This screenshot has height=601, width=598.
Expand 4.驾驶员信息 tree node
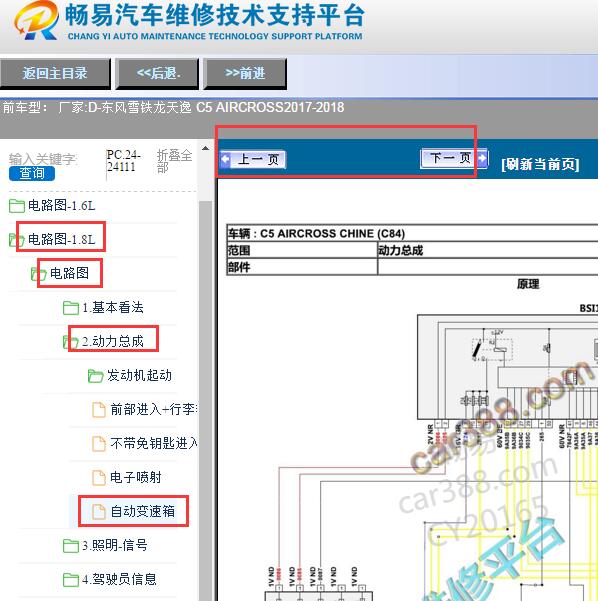119,579
